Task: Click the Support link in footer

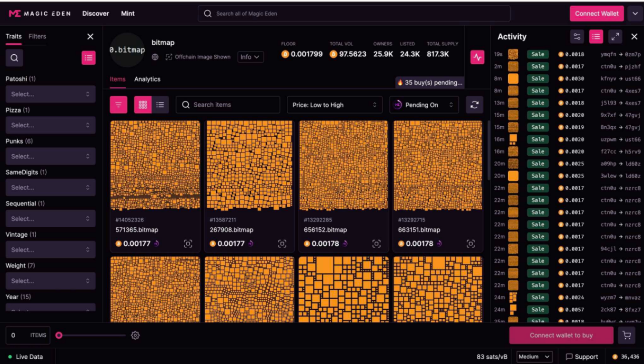Action: [x=582, y=357]
